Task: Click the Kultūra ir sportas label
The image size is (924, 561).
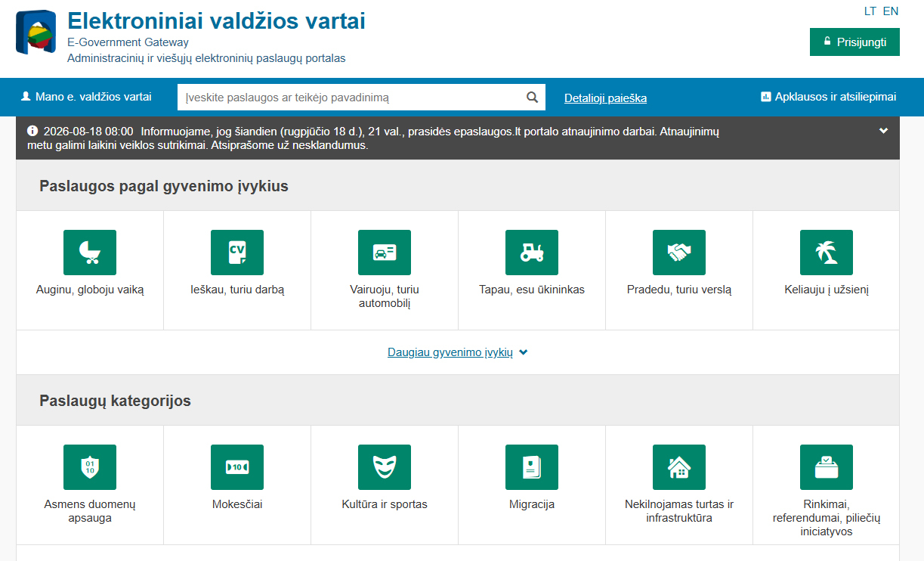Action: (x=385, y=504)
